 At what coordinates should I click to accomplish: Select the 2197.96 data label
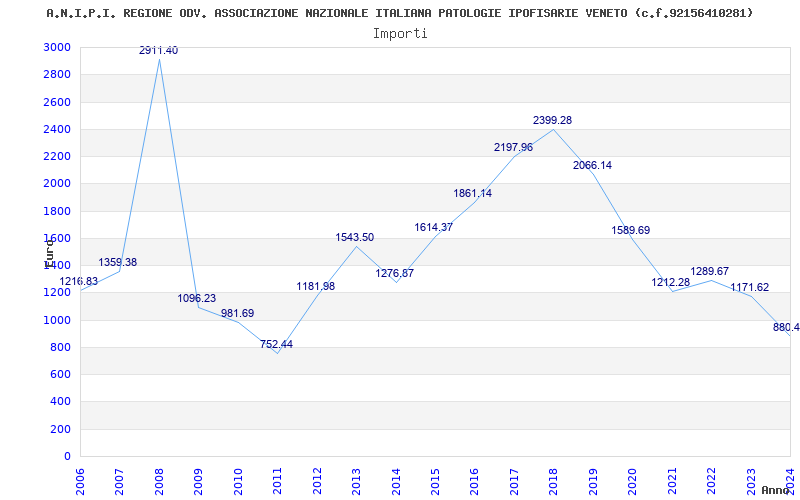tap(513, 147)
